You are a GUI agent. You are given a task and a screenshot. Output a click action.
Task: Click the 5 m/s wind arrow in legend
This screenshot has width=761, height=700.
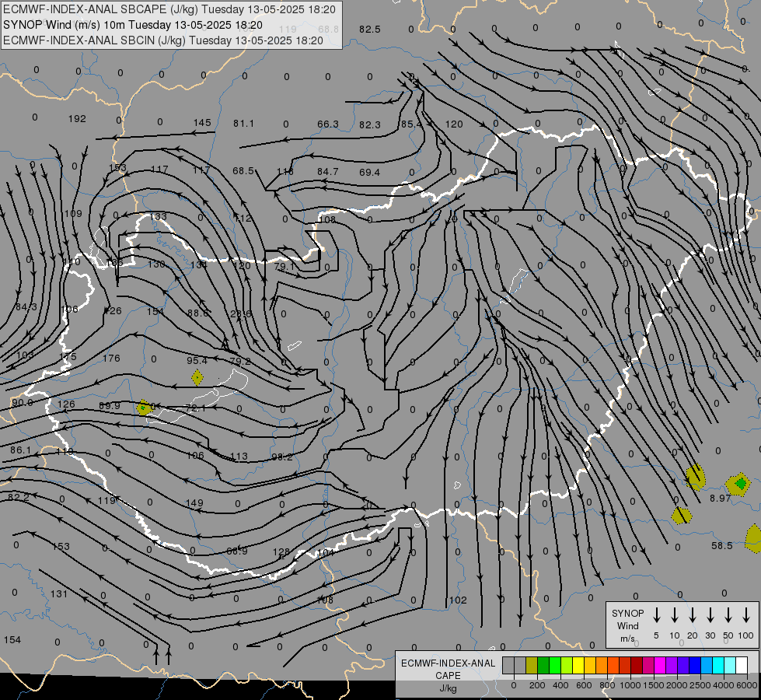[656, 615]
